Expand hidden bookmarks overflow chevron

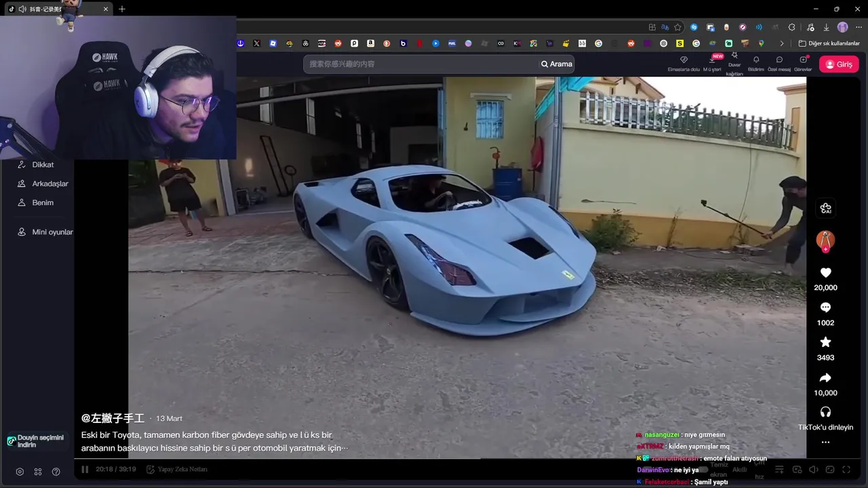pos(782,43)
